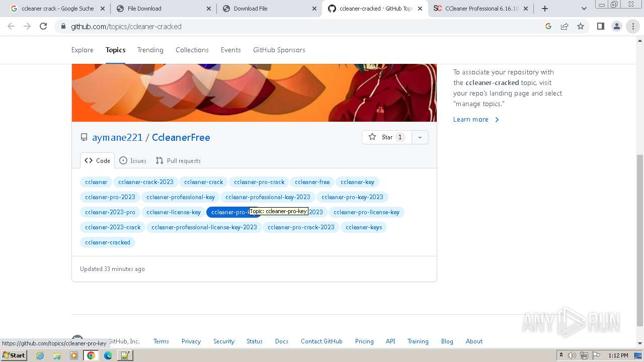The height and width of the screenshot is (362, 644).
Task: Open the Collections navigation item
Action: pos(192,50)
